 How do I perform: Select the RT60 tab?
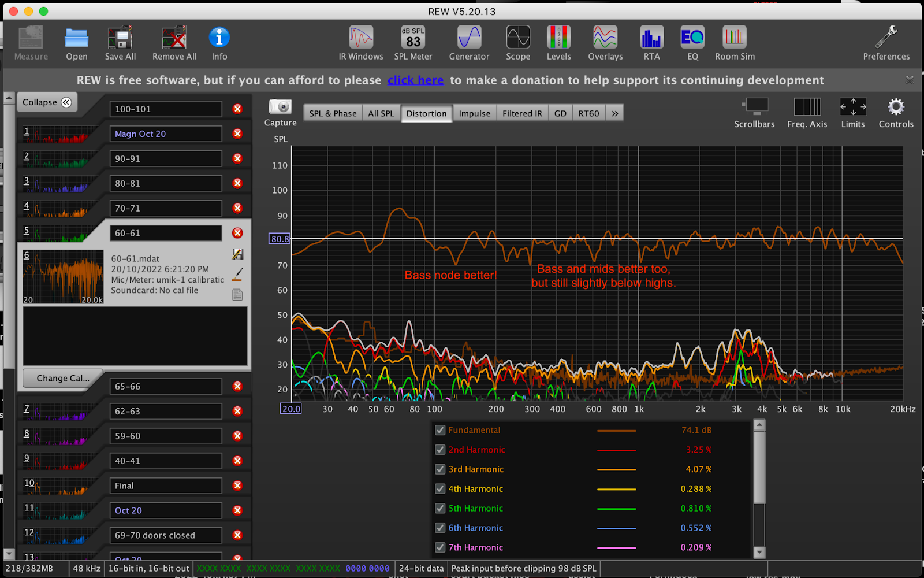588,113
